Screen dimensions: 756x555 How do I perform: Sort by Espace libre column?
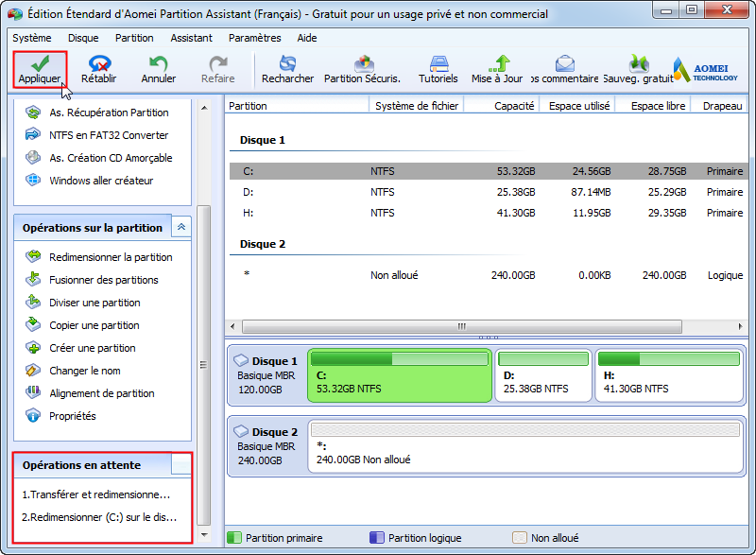click(x=653, y=106)
